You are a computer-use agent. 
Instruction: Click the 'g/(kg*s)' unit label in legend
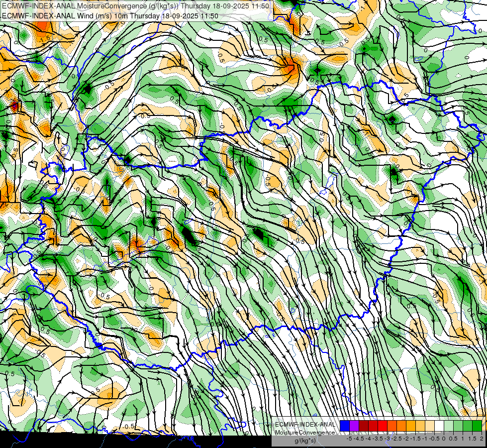(305, 441)
